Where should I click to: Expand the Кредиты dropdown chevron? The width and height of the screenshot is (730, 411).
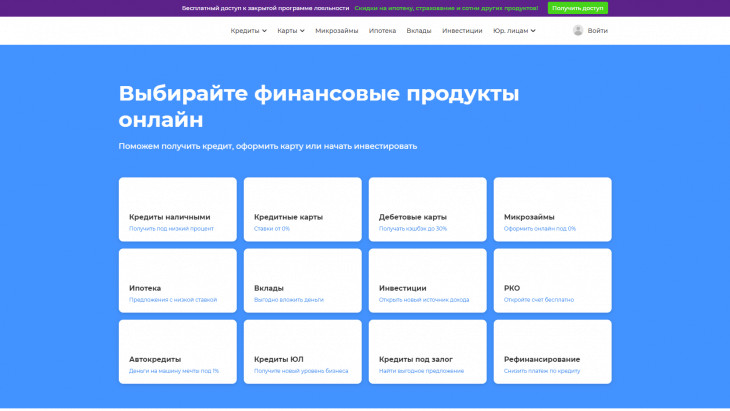[264, 31]
